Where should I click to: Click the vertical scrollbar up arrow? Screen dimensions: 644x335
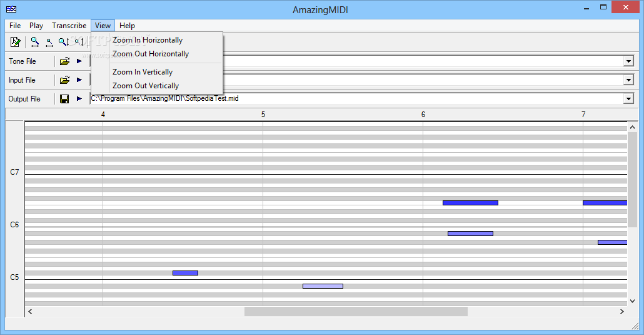coord(633,128)
